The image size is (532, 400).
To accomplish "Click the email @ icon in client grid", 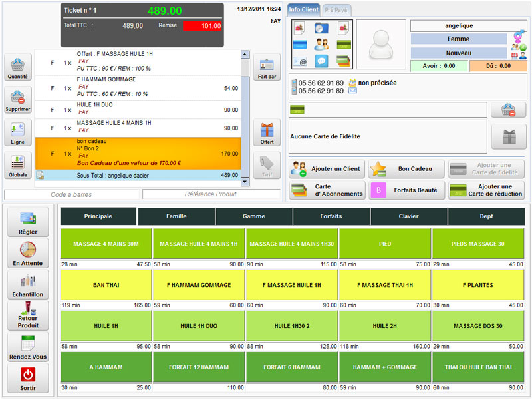I will tap(300, 61).
